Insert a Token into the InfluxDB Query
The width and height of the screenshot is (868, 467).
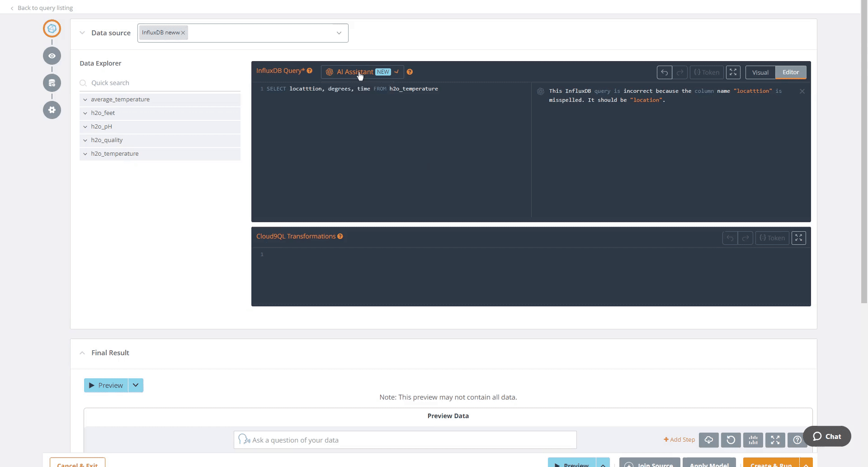(x=706, y=72)
